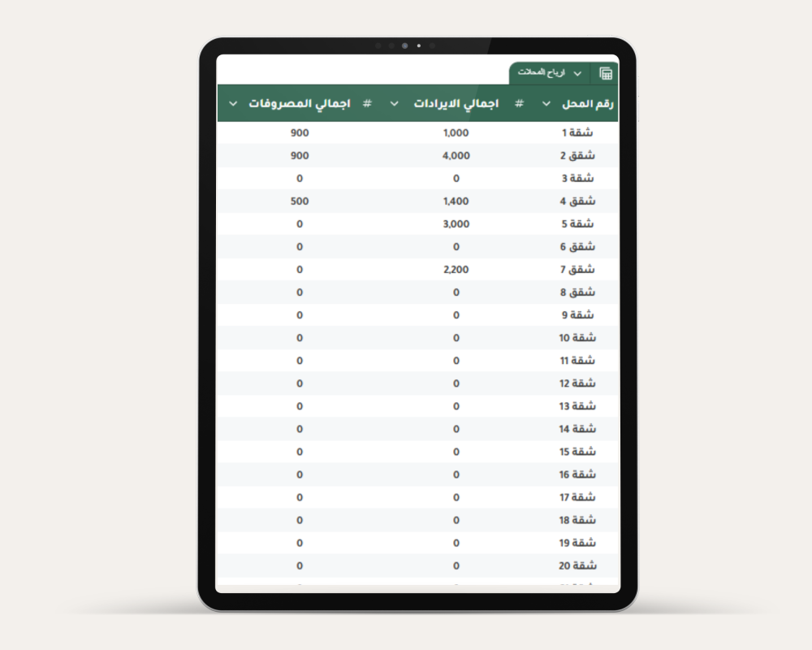Select the شقة 20 row label
This screenshot has width=812, height=650.
point(577,565)
